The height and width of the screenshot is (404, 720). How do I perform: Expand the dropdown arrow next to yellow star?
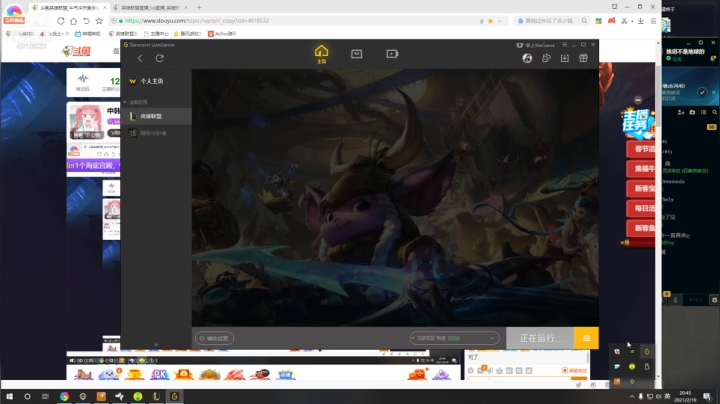[500, 21]
